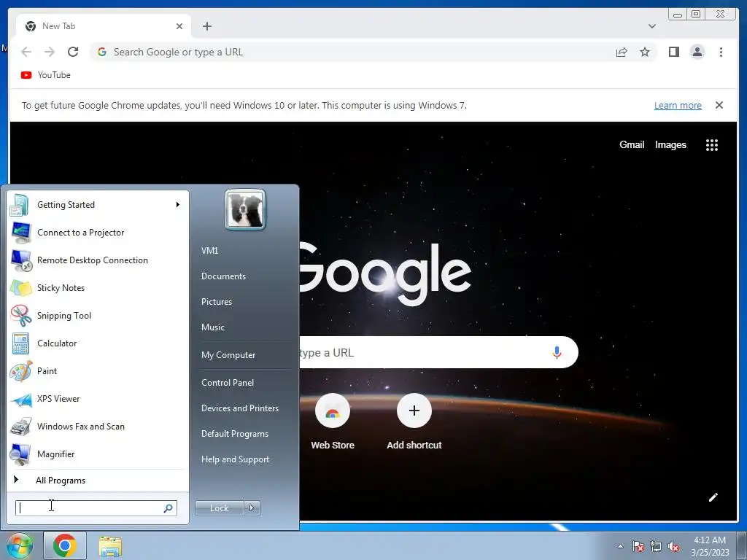This screenshot has height=560, width=747.
Task: Go back in Chrome
Action: pos(27,52)
